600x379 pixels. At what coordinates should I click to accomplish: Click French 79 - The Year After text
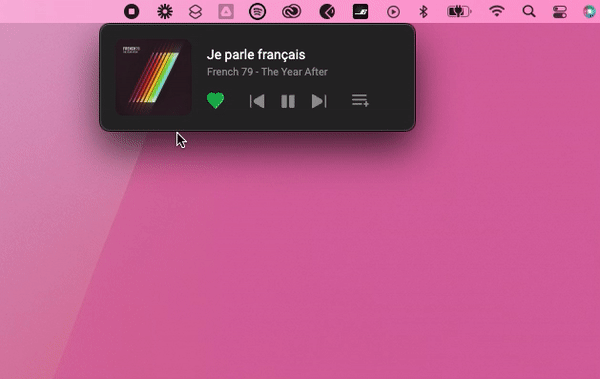pyautogui.click(x=267, y=72)
